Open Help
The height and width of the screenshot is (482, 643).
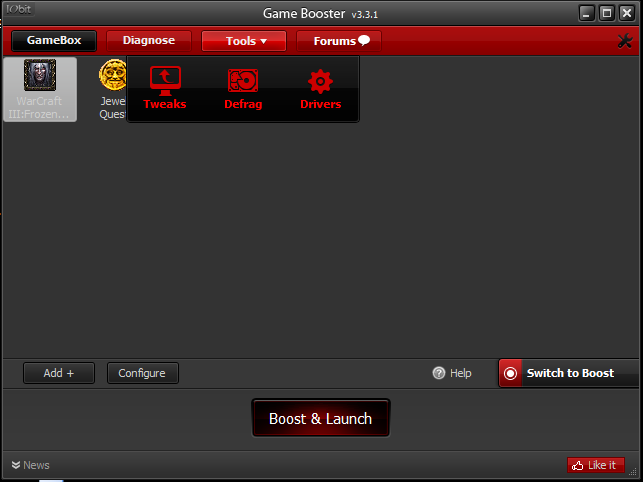[452, 373]
